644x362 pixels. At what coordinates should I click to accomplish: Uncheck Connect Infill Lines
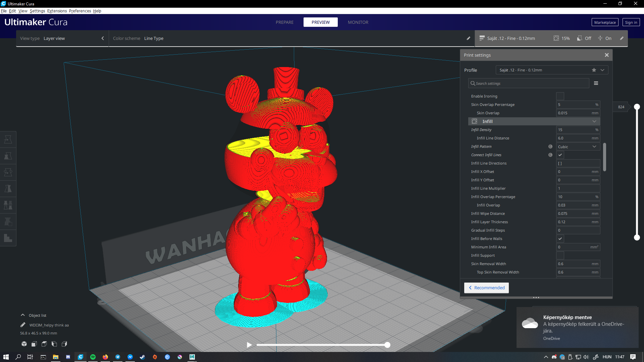(x=560, y=155)
